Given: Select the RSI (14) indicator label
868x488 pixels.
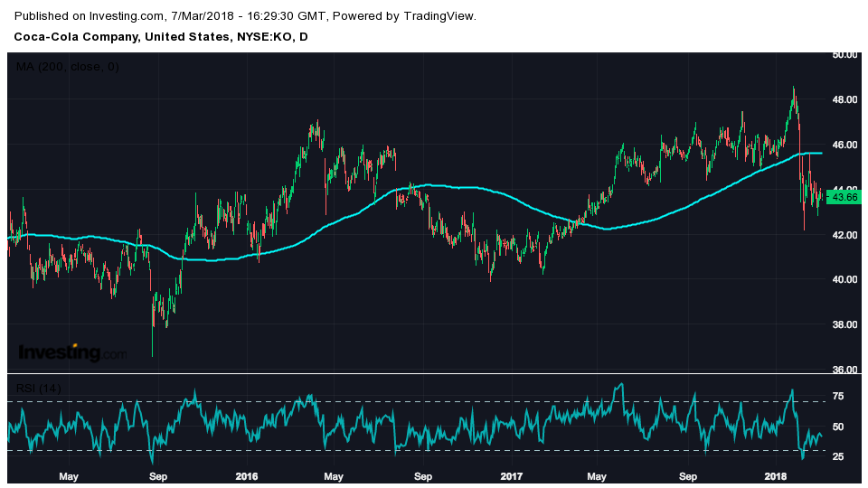Looking at the screenshot, I should (38, 389).
